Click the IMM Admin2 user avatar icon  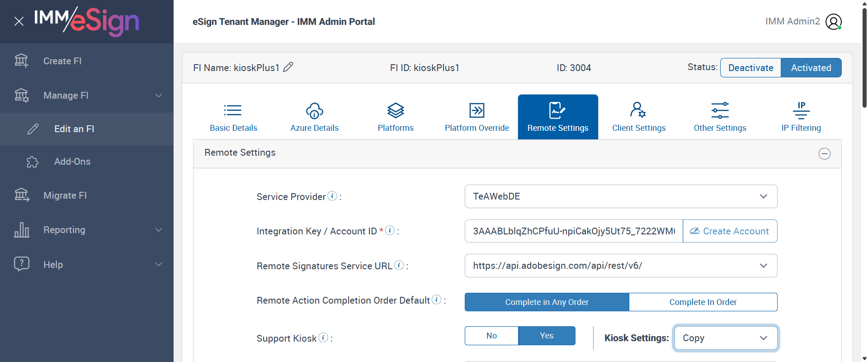point(833,22)
